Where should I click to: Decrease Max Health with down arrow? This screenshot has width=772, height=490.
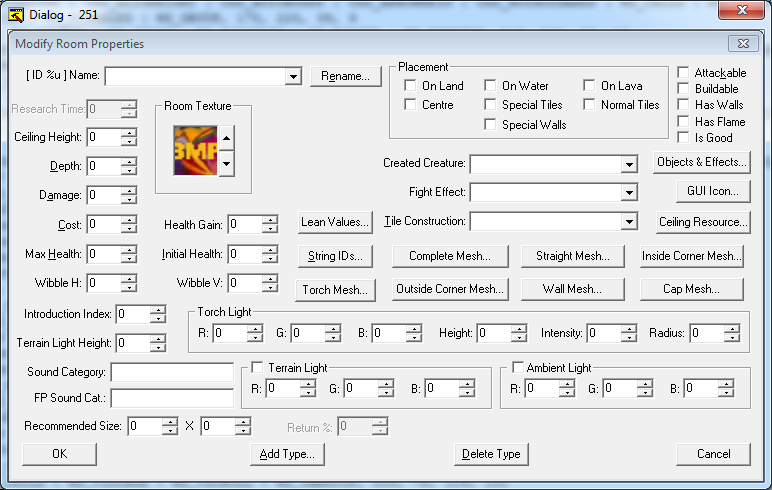(129, 259)
